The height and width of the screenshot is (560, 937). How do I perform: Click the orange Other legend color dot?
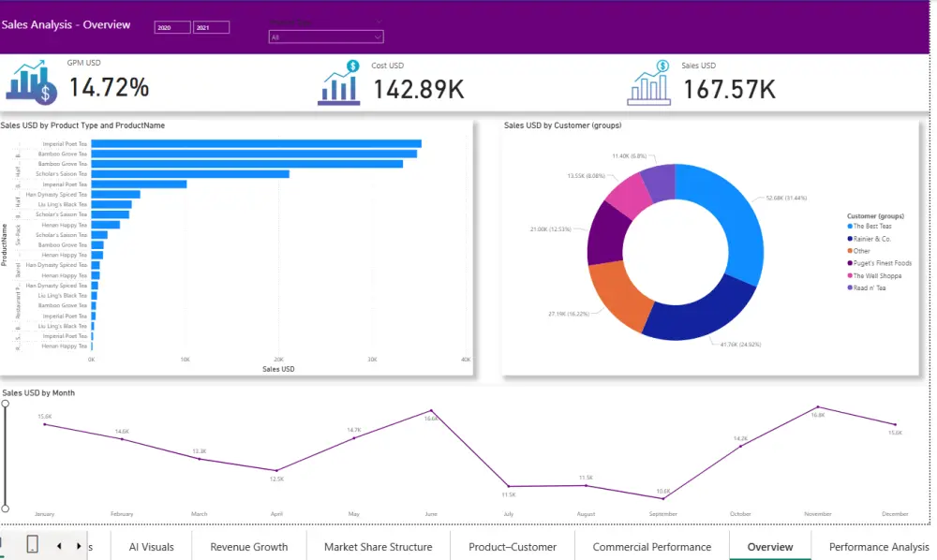click(x=850, y=251)
